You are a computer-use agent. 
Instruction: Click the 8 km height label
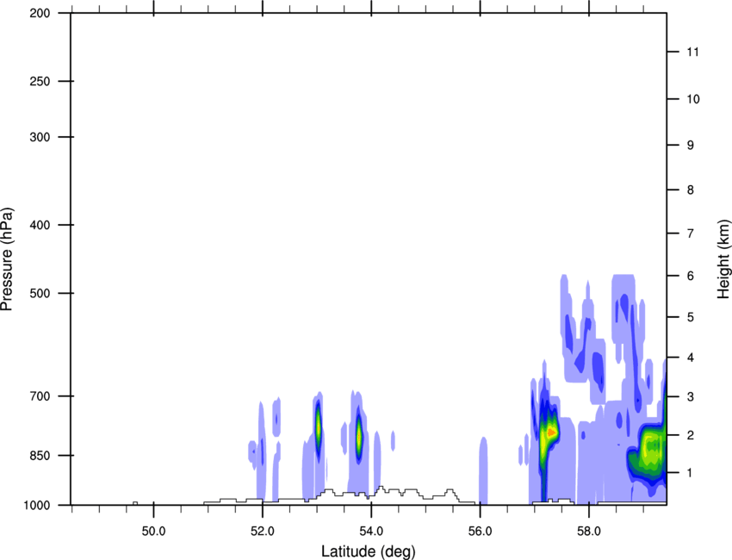691,190
